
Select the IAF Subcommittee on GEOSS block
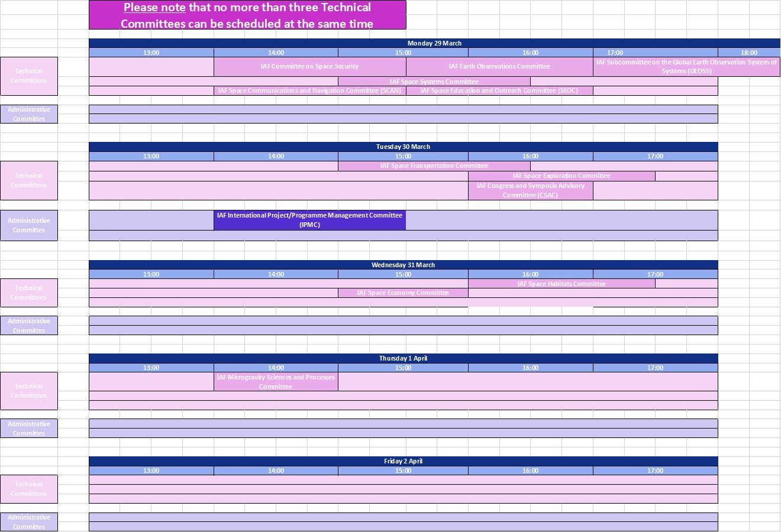(686, 67)
